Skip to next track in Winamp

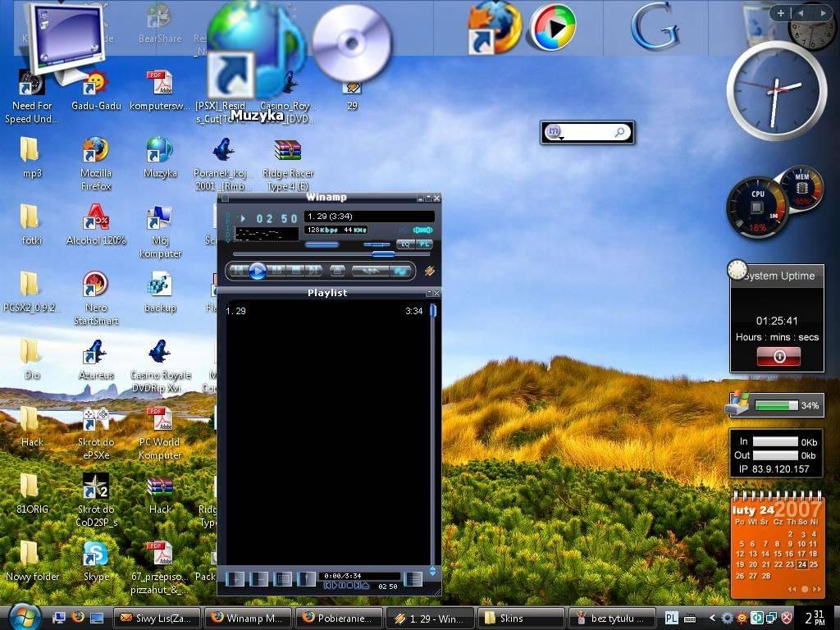(314, 271)
